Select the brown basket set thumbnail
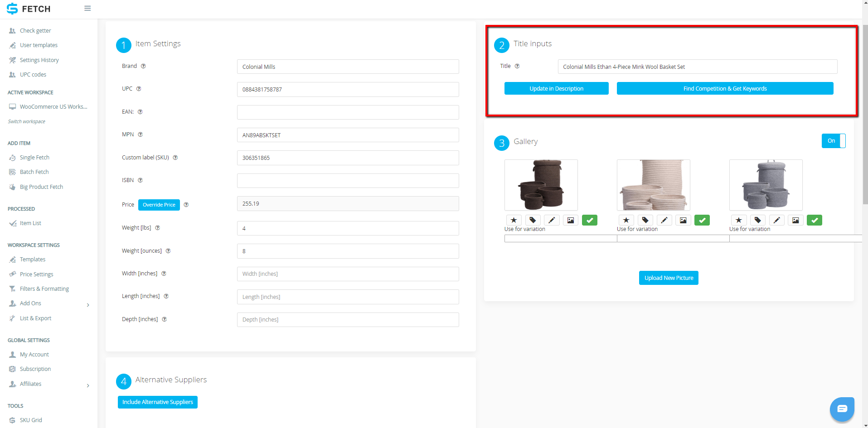The width and height of the screenshot is (868, 428). click(541, 185)
